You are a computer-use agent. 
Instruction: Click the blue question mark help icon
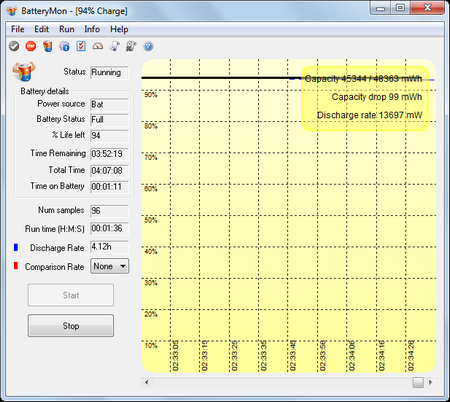[x=148, y=46]
